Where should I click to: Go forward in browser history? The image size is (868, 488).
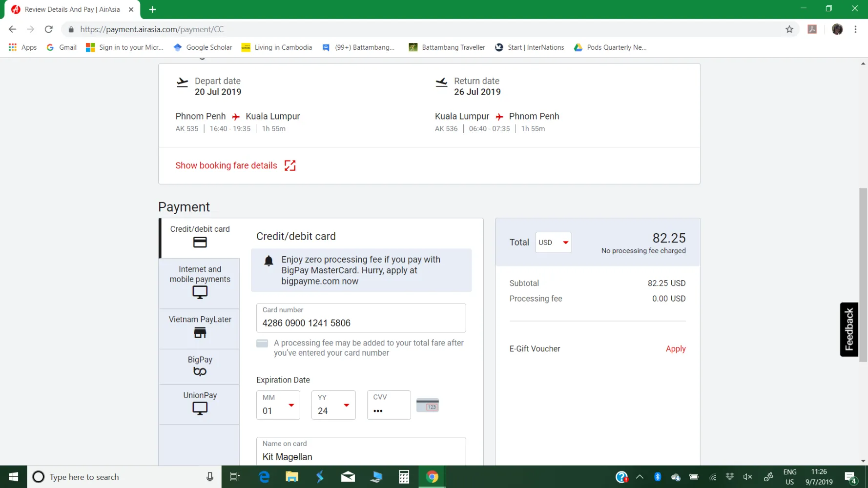30,29
